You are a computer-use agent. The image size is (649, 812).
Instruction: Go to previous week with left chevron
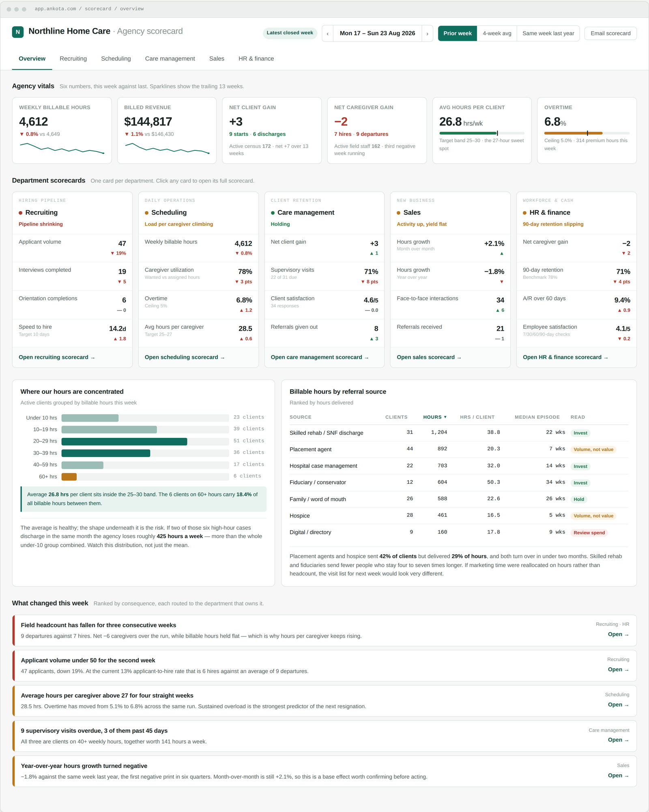coord(328,34)
